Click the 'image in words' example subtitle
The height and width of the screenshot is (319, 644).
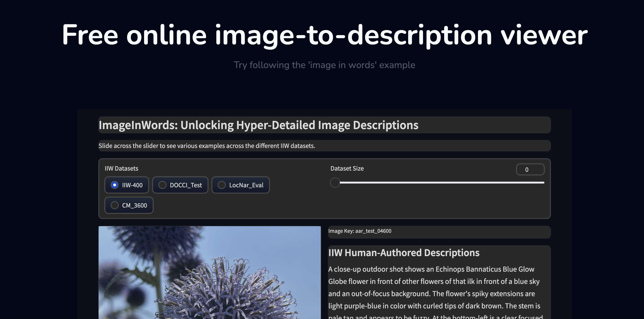(324, 65)
